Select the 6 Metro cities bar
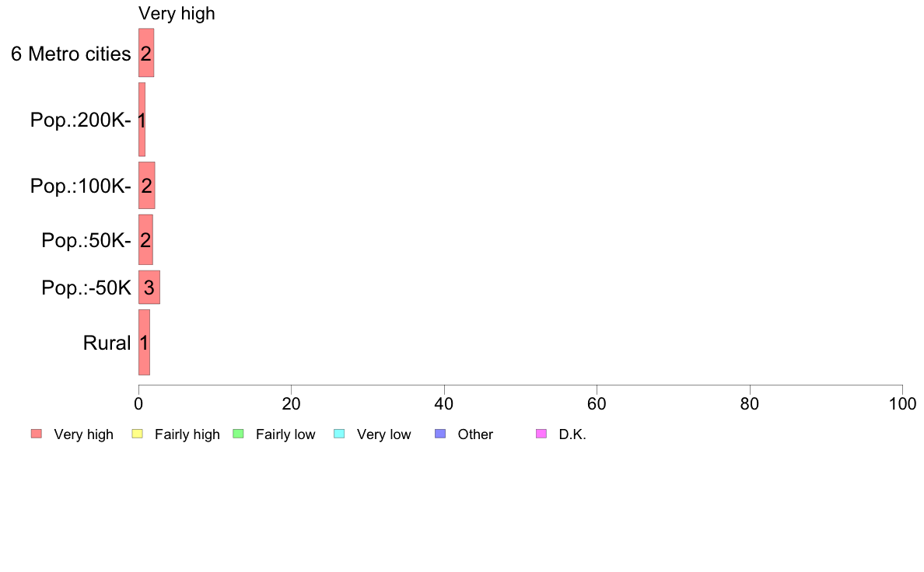 click(x=146, y=52)
